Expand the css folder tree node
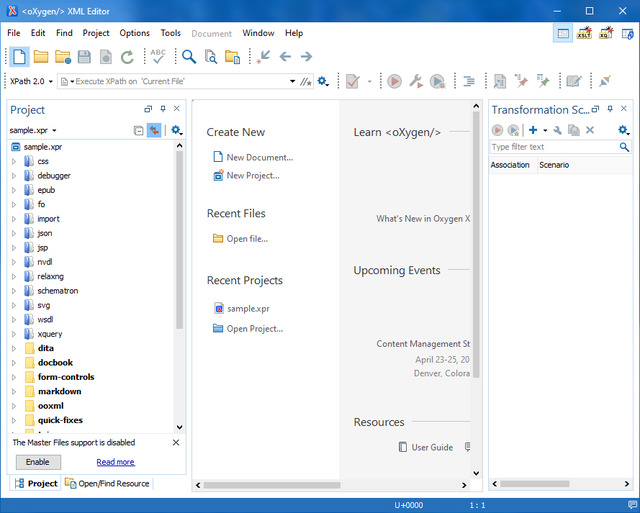The height and width of the screenshot is (513, 640). click(14, 161)
